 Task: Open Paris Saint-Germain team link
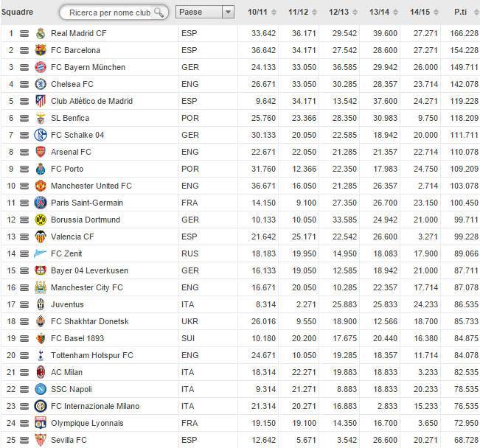click(87, 203)
